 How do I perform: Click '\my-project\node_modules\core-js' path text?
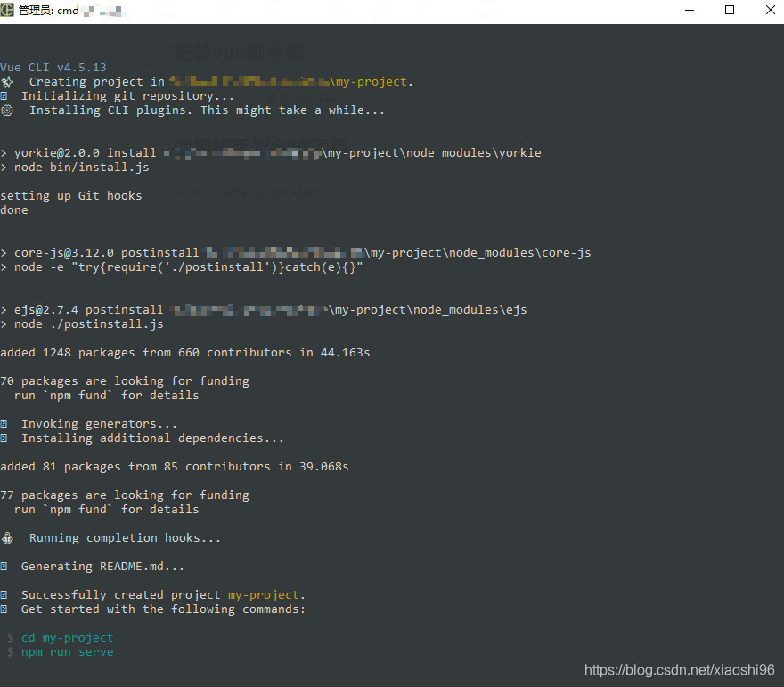(478, 253)
